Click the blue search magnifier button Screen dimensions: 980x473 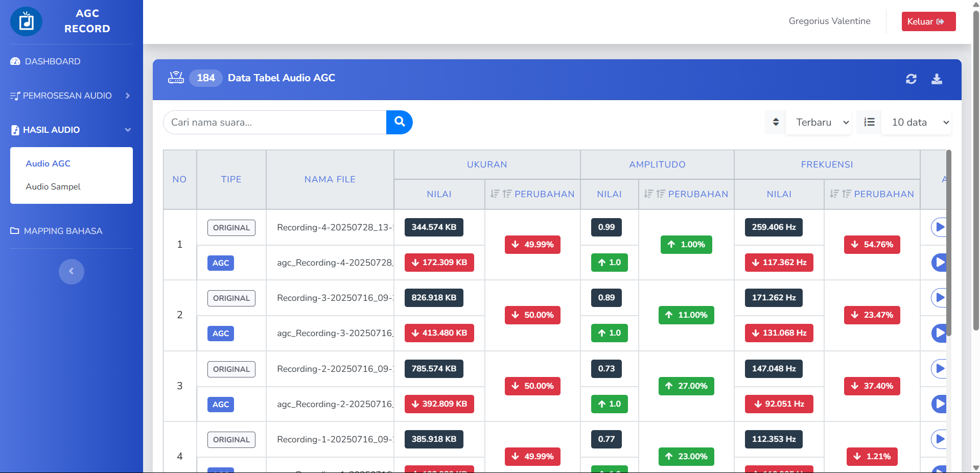click(x=400, y=122)
